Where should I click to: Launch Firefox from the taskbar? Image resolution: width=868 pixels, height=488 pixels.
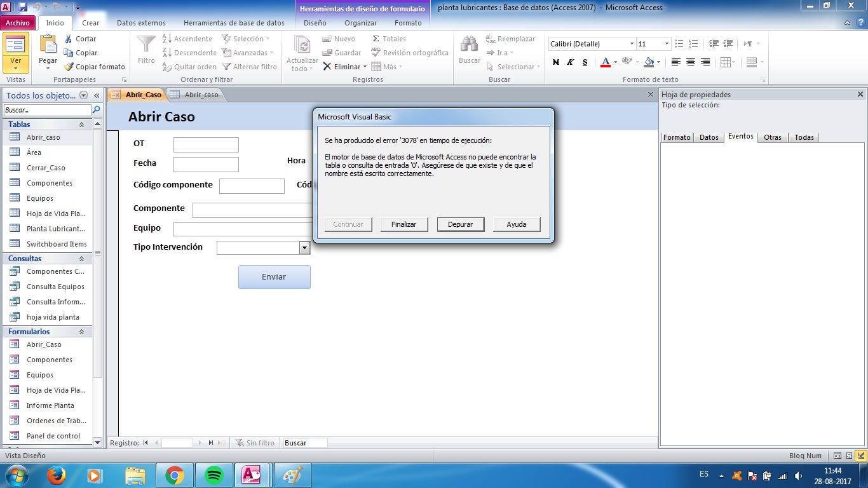point(57,475)
